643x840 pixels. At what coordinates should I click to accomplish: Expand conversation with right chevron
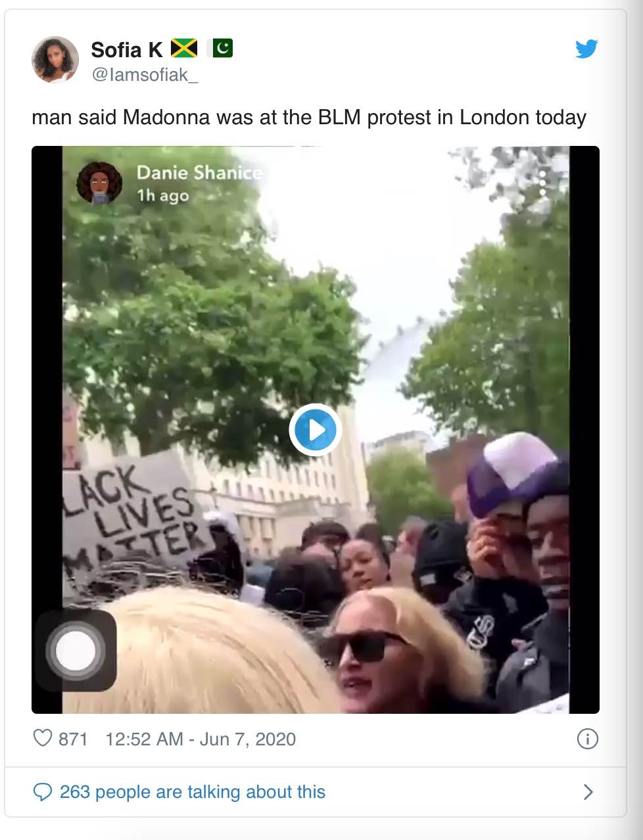click(588, 792)
